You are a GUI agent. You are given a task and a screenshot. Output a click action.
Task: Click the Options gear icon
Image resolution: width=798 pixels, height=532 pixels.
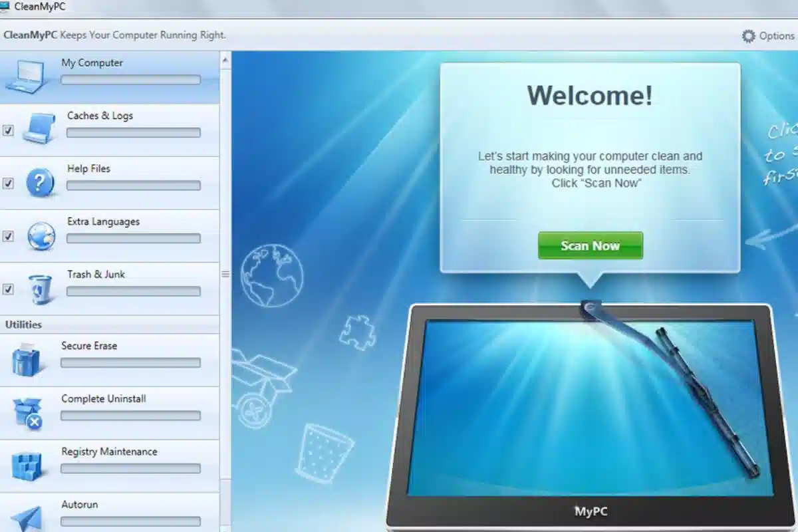[x=749, y=36]
